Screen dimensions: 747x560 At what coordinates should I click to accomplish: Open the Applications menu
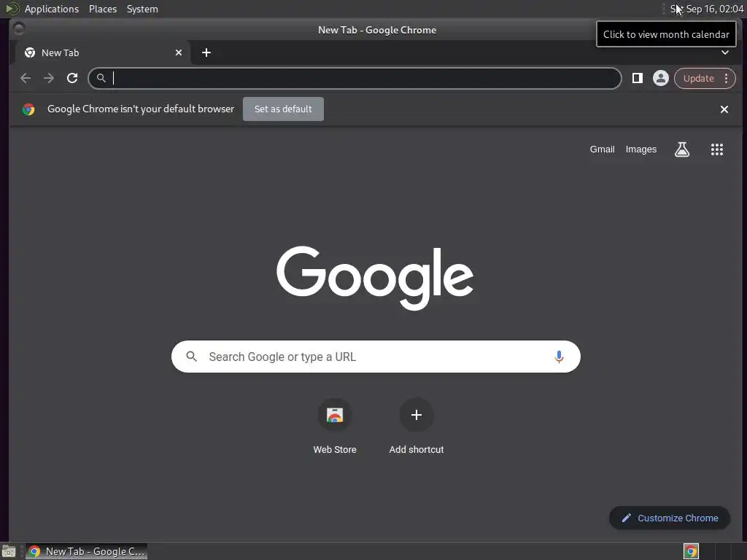52,9
